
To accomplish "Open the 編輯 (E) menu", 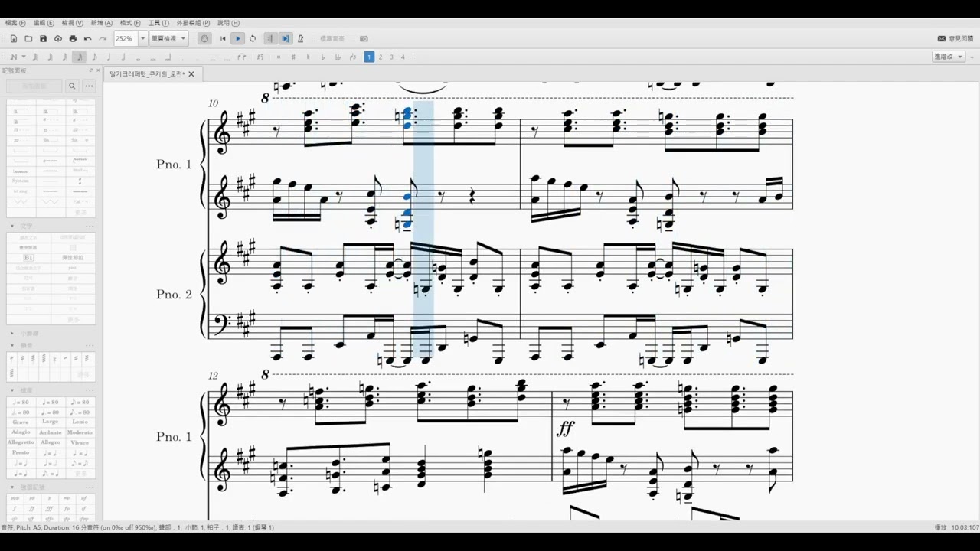I will (44, 23).
